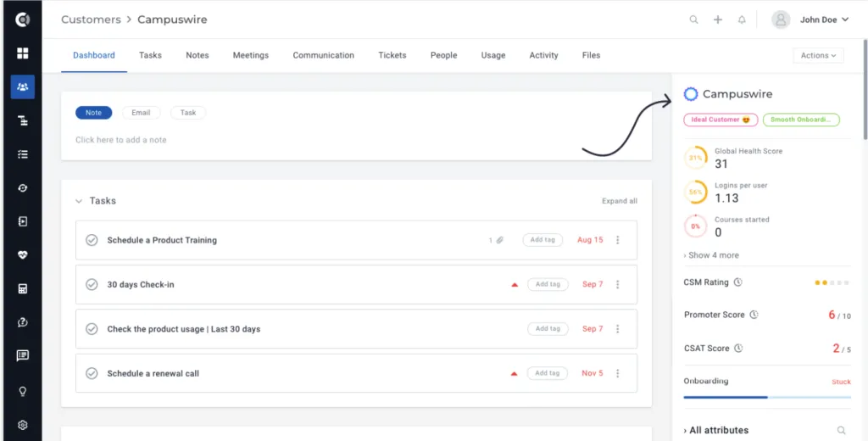Open the lifecycle sync icon in sidebar

[23, 187]
